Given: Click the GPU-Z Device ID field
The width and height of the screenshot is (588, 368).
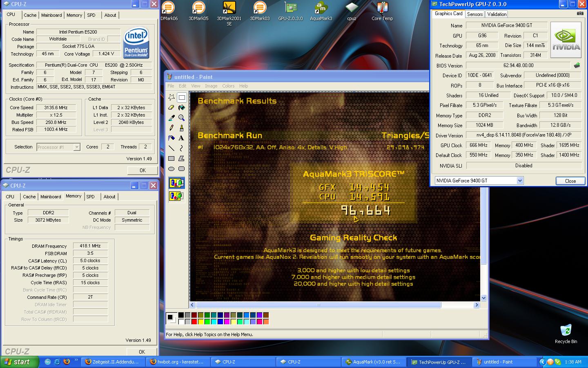Looking at the screenshot, I should (480, 75).
